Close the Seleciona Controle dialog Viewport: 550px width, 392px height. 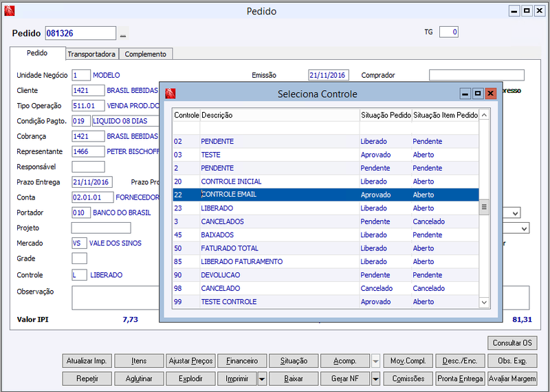[x=491, y=94]
